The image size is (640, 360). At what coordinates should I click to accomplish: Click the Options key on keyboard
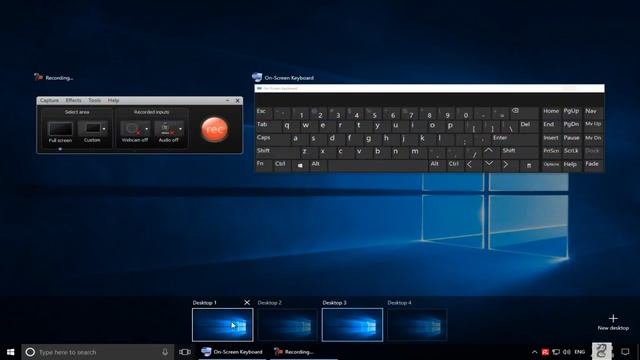point(551,165)
